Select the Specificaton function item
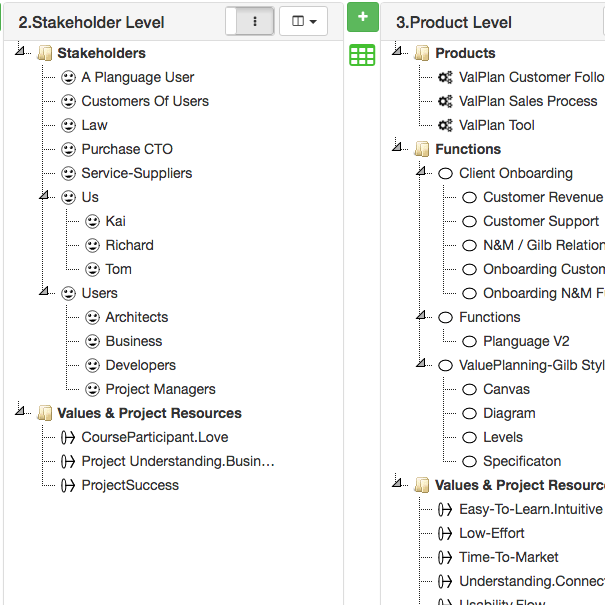Viewport: 605px width, 605px height. (x=522, y=461)
